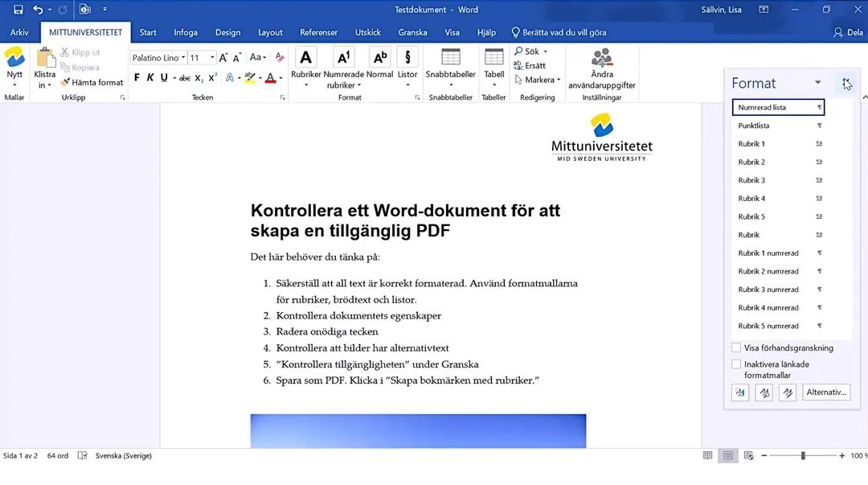Apply yellow text highlight color
This screenshot has width=868, height=485.
pos(250,76)
